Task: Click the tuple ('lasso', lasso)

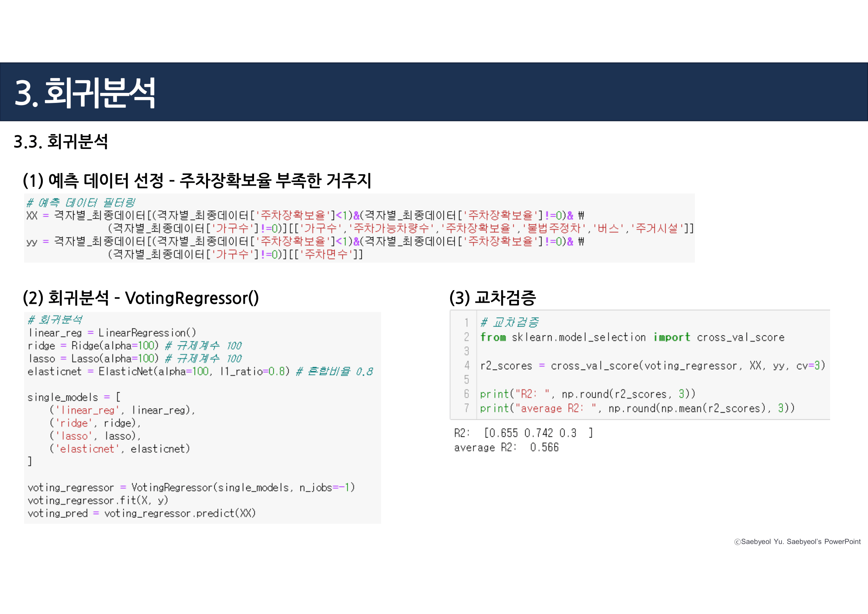Action: [x=95, y=436]
